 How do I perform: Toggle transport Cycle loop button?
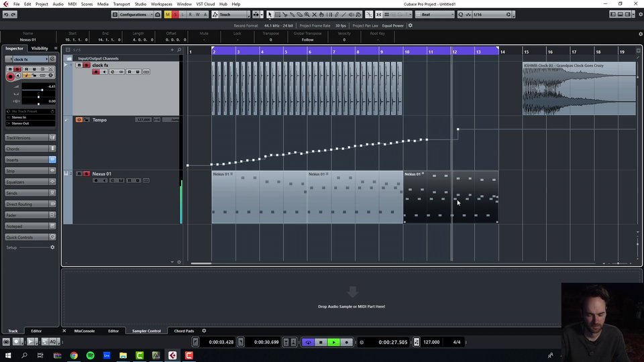point(308,342)
